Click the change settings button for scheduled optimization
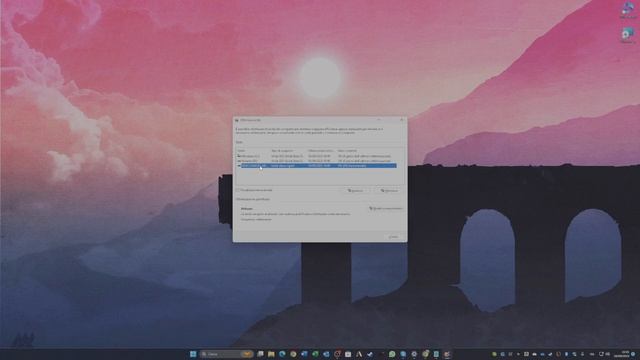The width and height of the screenshot is (640, 360). coord(386,209)
